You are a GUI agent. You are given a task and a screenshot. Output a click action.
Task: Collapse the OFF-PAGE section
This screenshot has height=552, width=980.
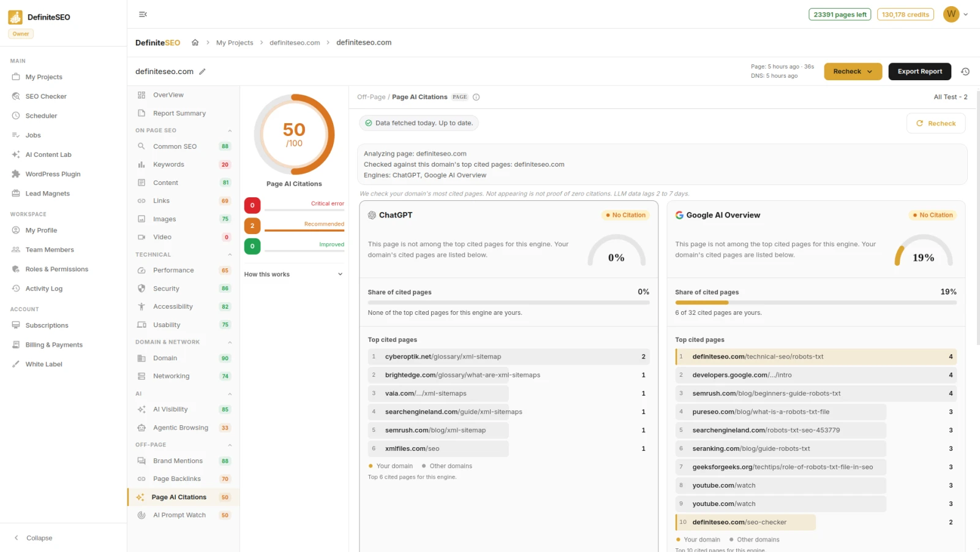[230, 445]
